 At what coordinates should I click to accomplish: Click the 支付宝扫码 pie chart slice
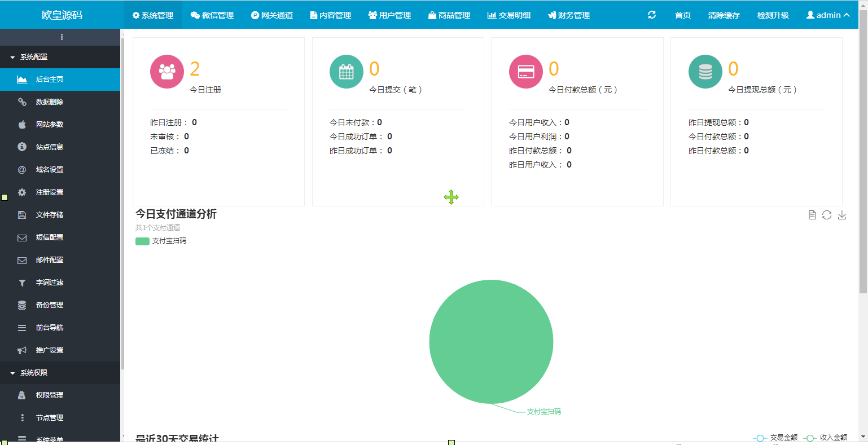click(x=491, y=341)
